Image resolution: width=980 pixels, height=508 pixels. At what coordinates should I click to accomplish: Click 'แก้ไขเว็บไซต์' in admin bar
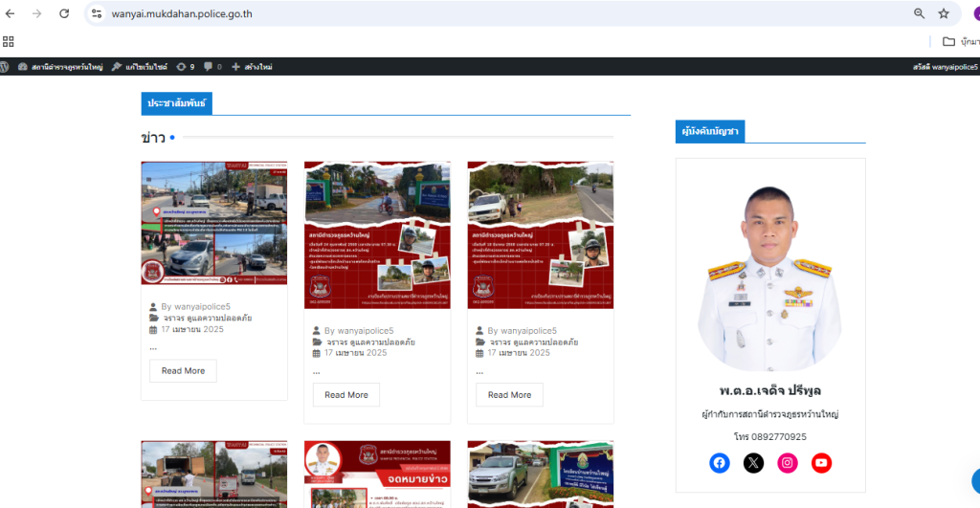[x=140, y=67]
